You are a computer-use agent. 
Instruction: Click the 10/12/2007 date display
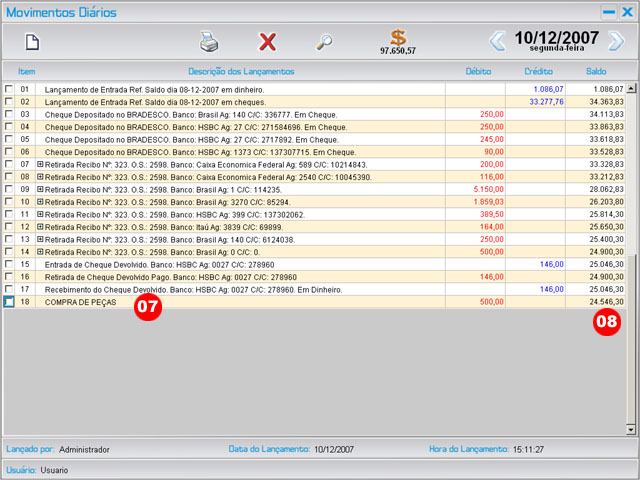tap(556, 37)
